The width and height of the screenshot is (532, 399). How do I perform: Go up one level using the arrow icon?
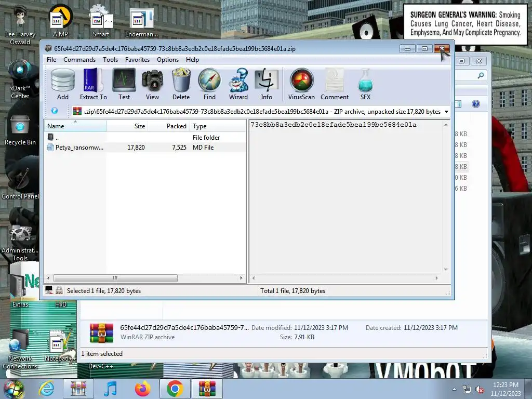54,111
